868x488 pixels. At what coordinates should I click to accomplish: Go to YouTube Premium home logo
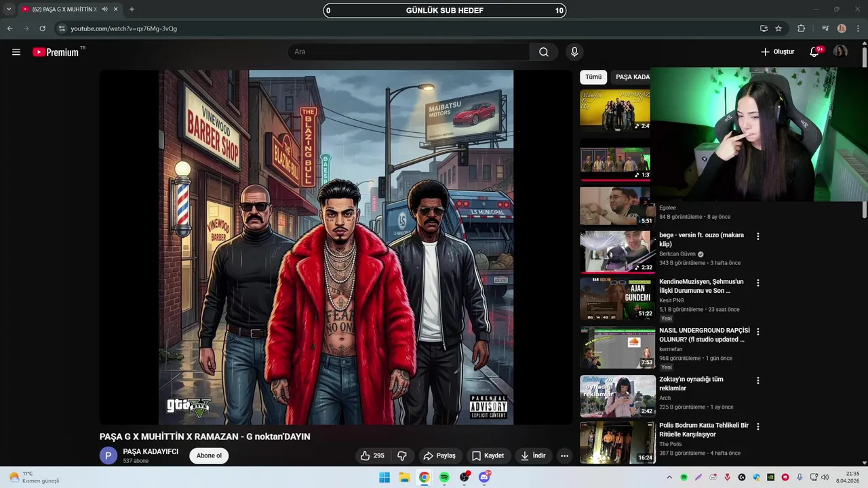(x=57, y=52)
